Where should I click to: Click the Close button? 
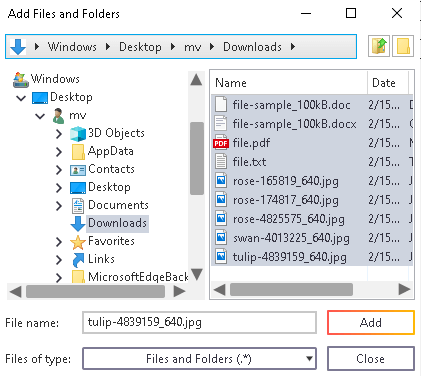371,359
